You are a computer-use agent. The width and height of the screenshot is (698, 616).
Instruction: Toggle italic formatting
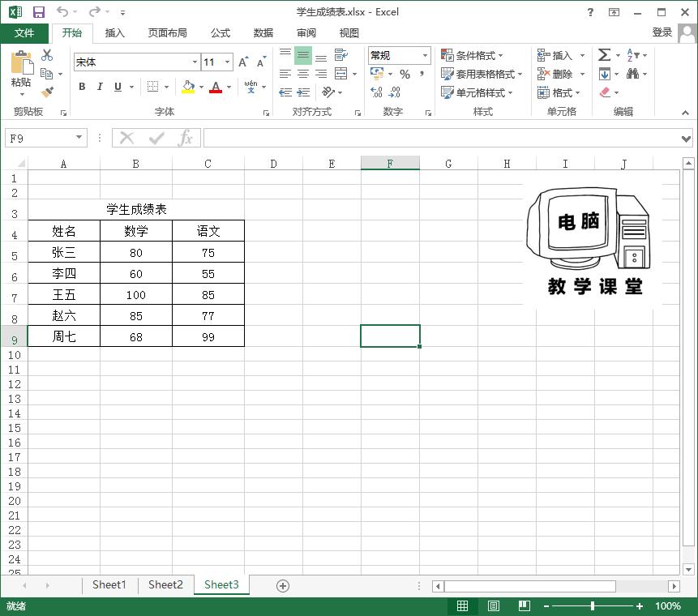coord(99,86)
